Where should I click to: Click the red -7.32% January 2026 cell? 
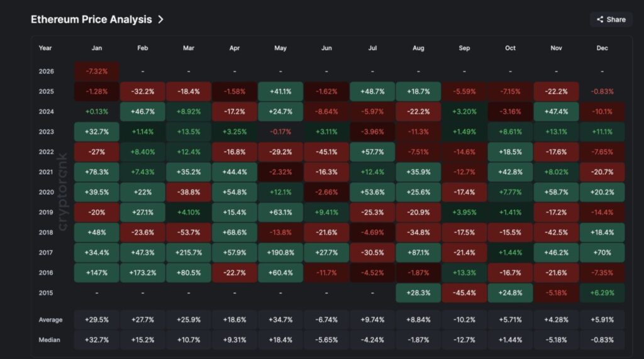click(x=96, y=72)
